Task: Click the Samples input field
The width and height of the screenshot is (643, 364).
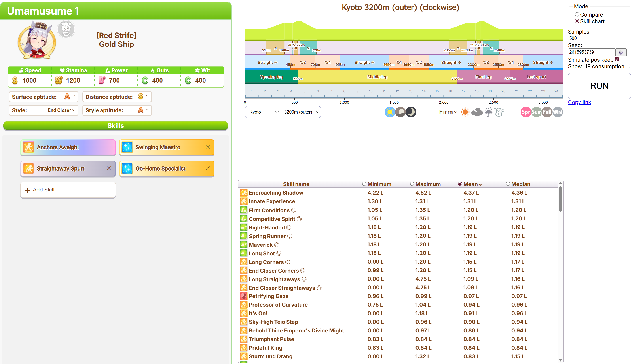Action: [599, 38]
